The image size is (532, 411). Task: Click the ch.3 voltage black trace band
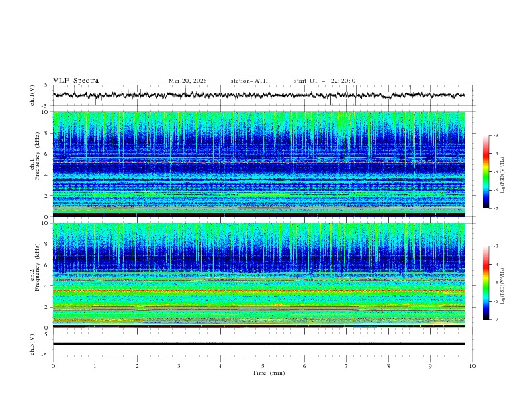point(259,344)
